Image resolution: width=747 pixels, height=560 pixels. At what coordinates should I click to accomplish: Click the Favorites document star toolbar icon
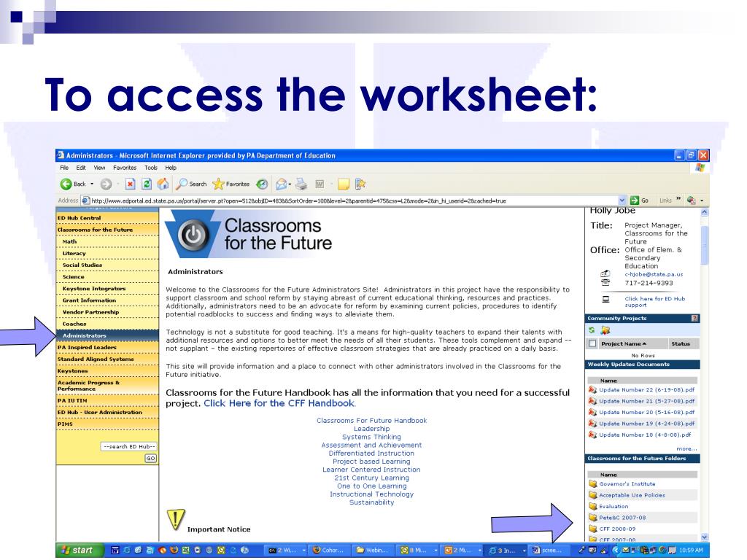click(x=360, y=184)
